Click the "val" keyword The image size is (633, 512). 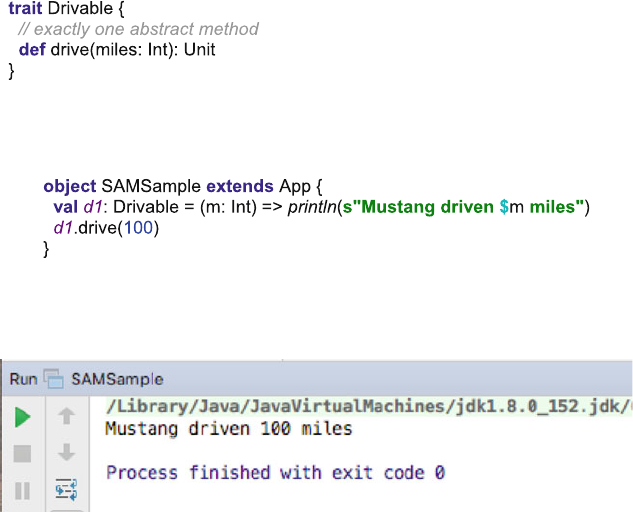point(65,207)
